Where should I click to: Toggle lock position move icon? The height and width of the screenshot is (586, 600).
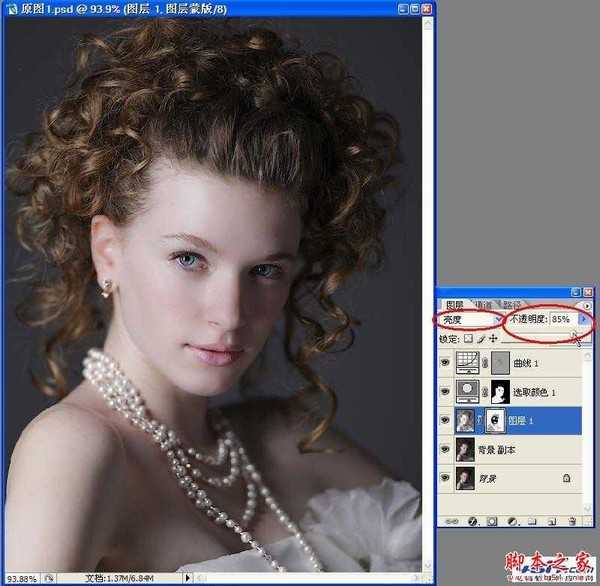(x=494, y=338)
